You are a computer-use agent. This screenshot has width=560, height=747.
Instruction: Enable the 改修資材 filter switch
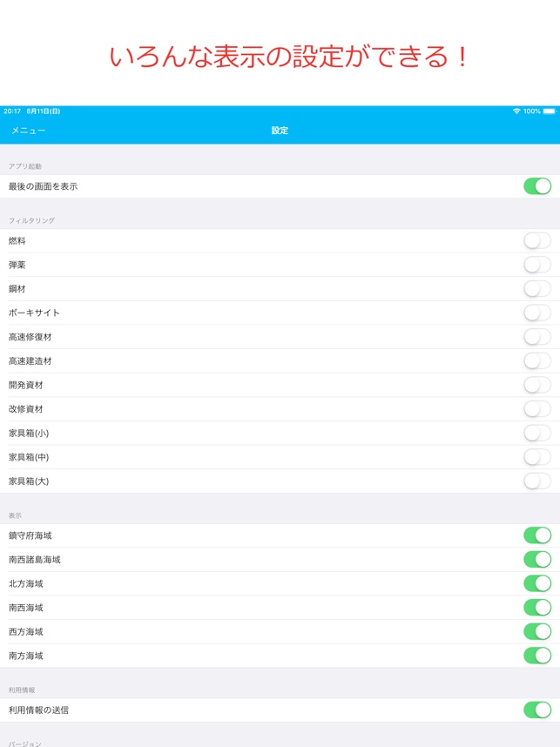537,409
